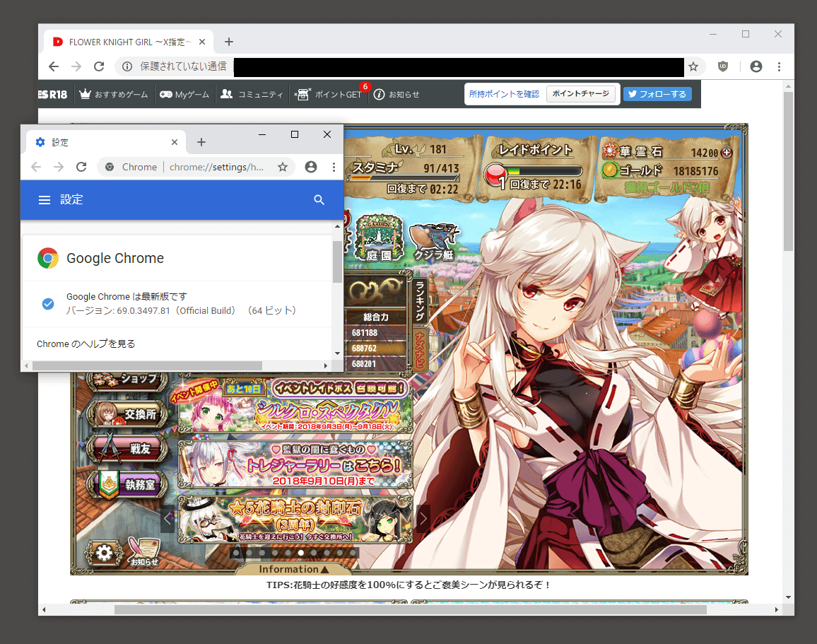This screenshot has width=817, height=644.
Task: Open the hamburger menu beside 設定
Action: (45, 200)
